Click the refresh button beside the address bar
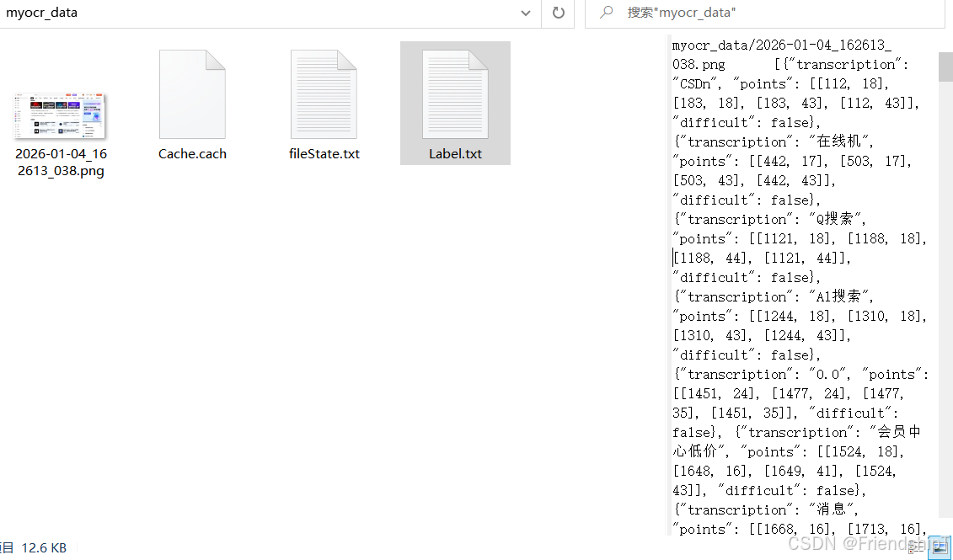Screen dimensions: 953x560 tap(558, 13)
